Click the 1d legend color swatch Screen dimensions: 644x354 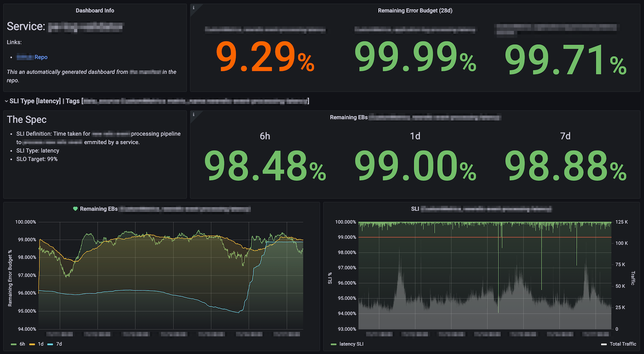(x=32, y=345)
